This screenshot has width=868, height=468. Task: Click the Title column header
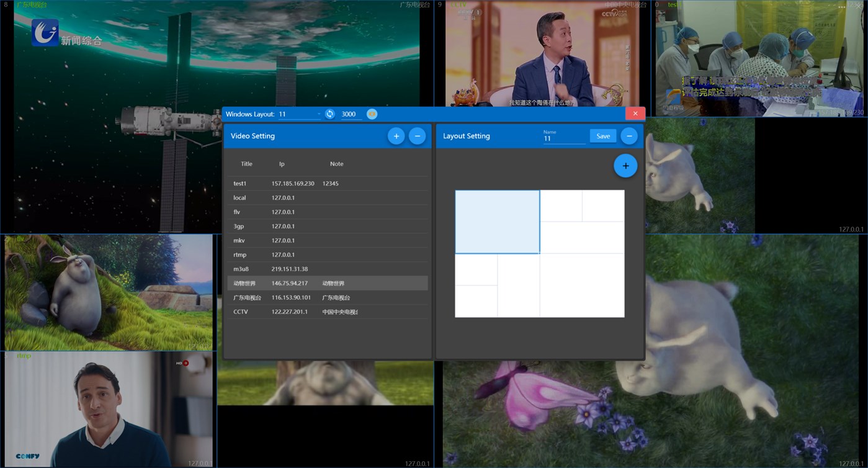tap(246, 164)
